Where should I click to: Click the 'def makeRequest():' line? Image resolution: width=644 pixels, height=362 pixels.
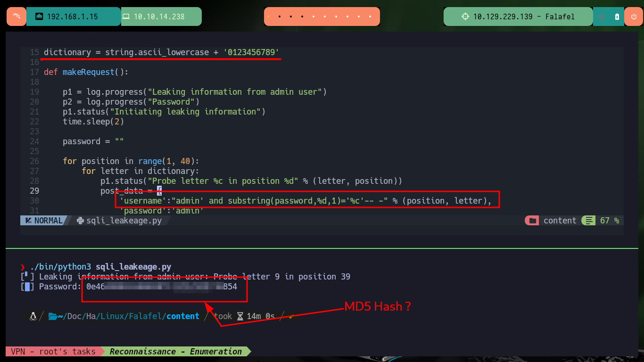pos(86,72)
